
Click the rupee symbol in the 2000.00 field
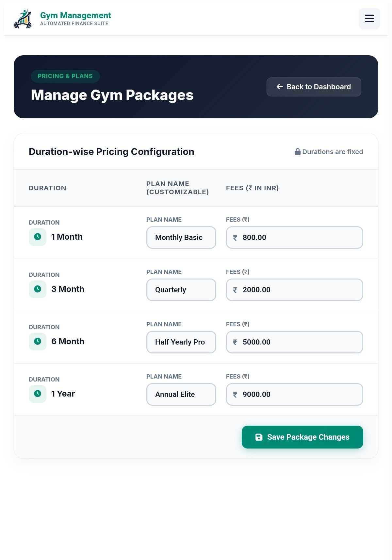(235, 290)
